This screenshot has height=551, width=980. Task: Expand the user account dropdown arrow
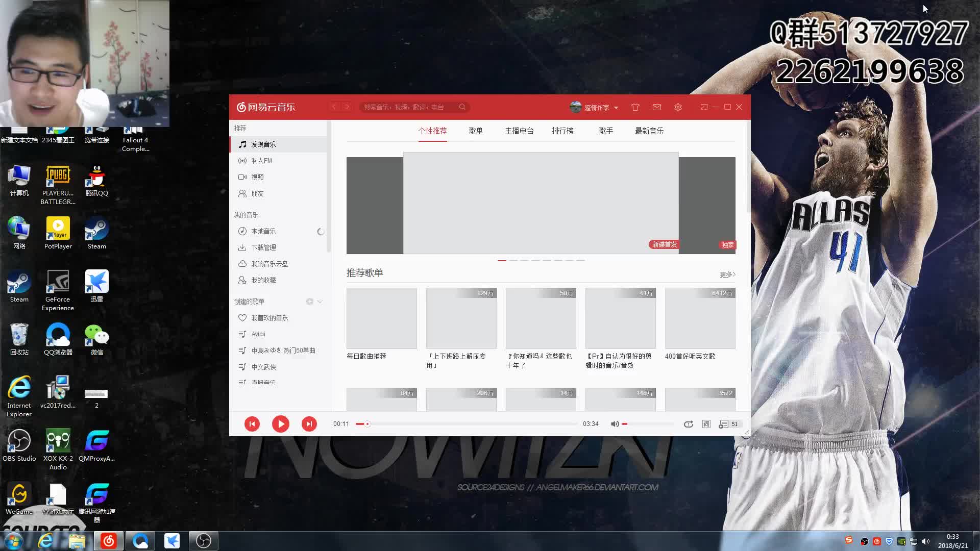pos(616,108)
